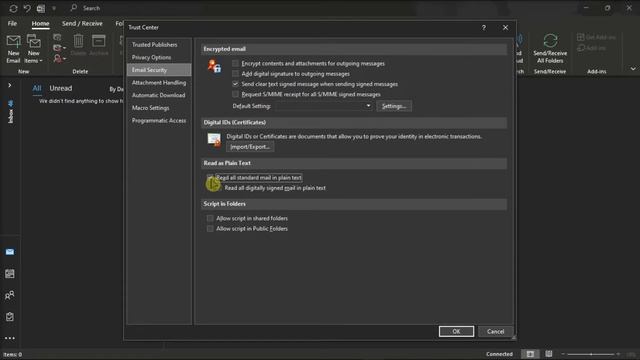The image size is (640, 360).
Task: Click Cancel in Trust Center dialog
Action: point(495,331)
